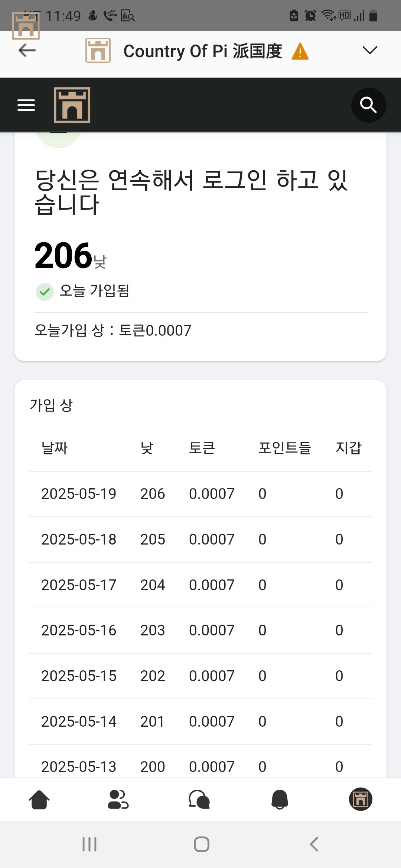
Task: Select the 2025-05-19 table row
Action: click(x=200, y=494)
